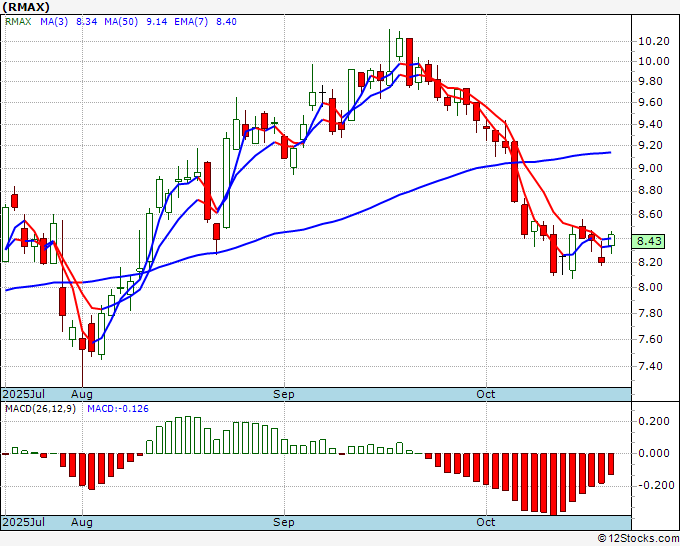Viewport: 680px width, 546px height.
Task: Open the 12Stocks.com copyright link
Action: point(638,539)
